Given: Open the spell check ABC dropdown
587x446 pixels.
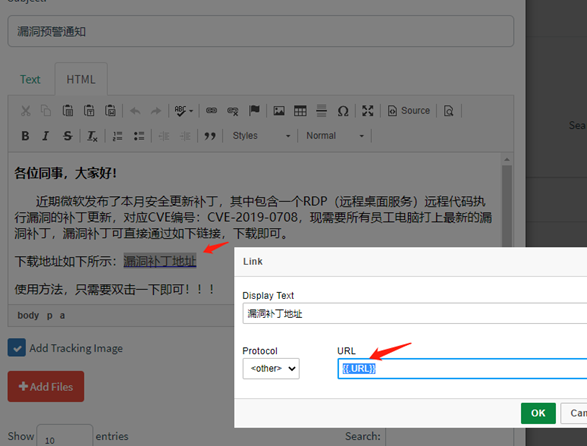Looking at the screenshot, I should pyautogui.click(x=183, y=111).
